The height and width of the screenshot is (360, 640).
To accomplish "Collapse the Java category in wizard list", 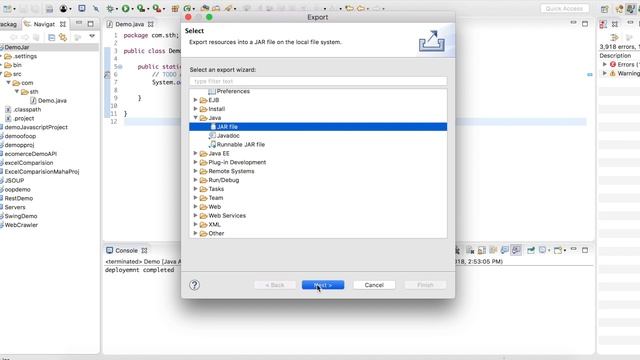I will [196, 118].
